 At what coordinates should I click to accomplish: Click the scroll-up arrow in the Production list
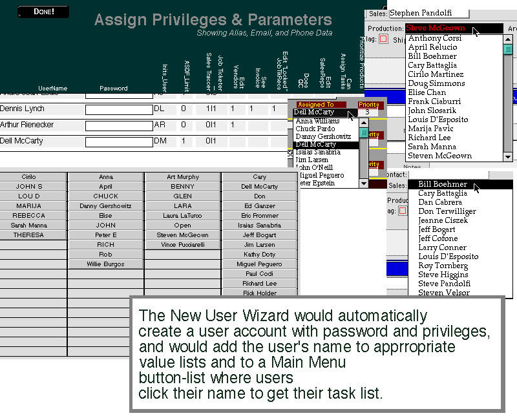tap(507, 39)
